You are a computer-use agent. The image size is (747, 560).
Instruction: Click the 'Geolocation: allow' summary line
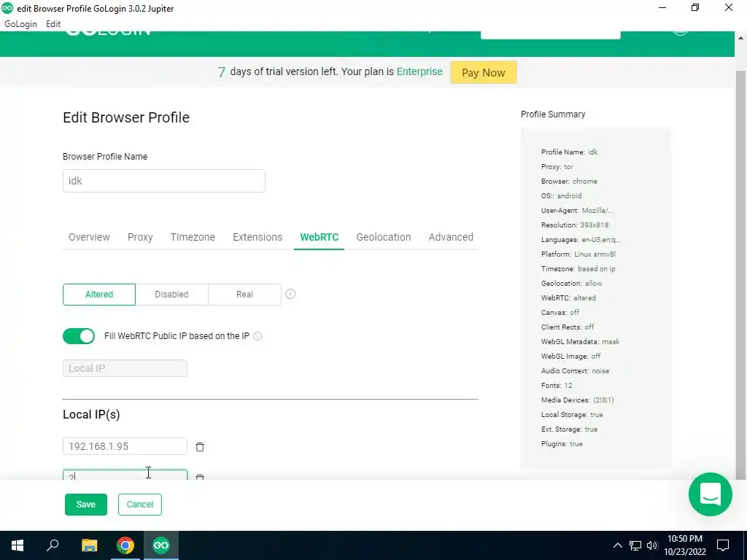tap(572, 284)
